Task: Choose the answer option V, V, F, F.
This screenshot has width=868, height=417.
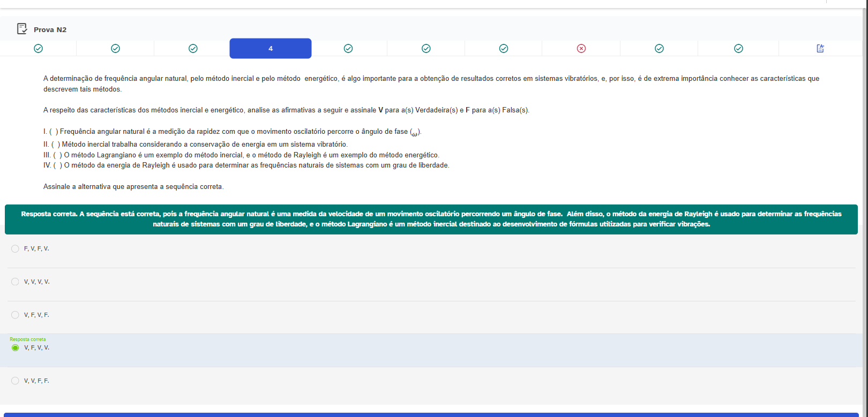Action: point(15,381)
